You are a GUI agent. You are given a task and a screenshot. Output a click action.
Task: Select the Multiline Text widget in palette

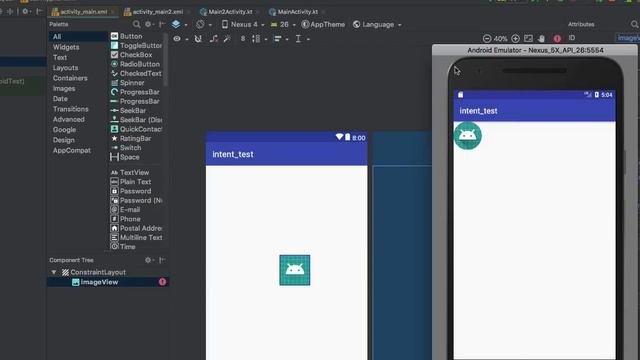(136, 238)
